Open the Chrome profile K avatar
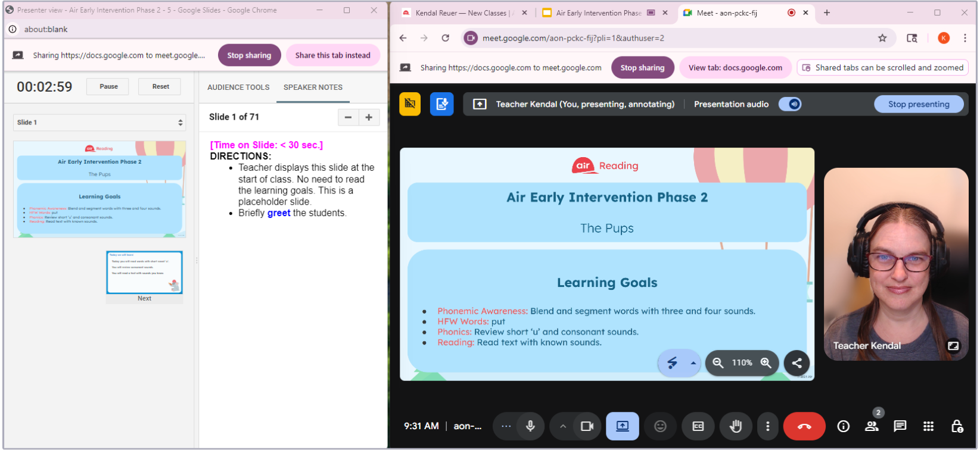The image size is (980, 450). click(x=944, y=38)
